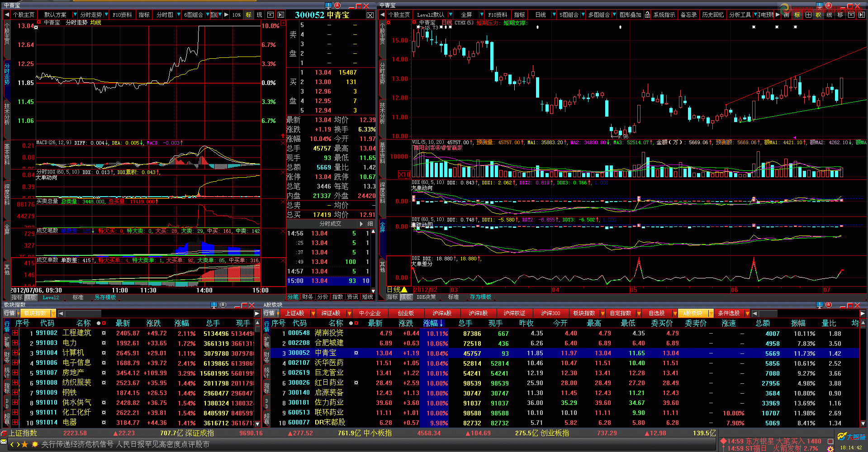Click the sun icon in news ticker bar
Screen dimensions: 868x452
[34, 444]
